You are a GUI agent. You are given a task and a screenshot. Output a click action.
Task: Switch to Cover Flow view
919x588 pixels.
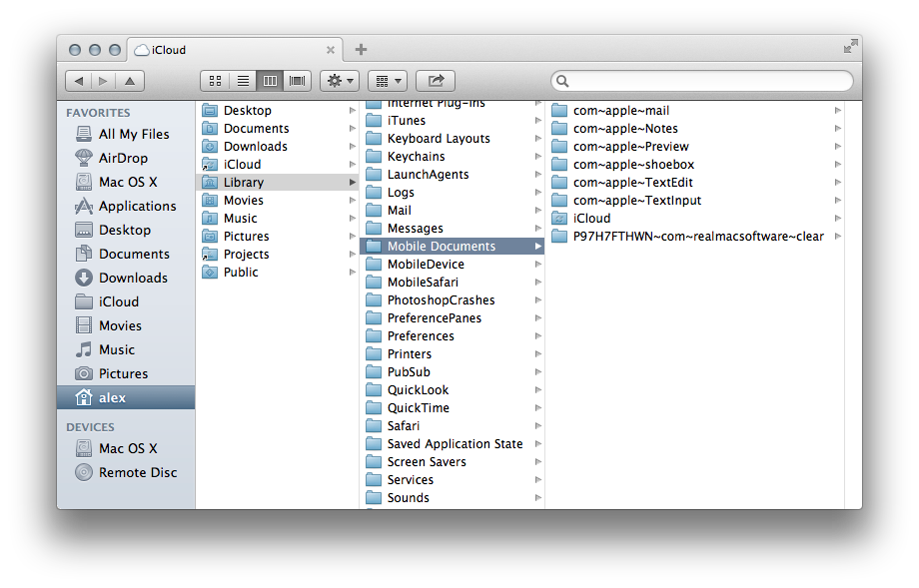pyautogui.click(x=297, y=81)
